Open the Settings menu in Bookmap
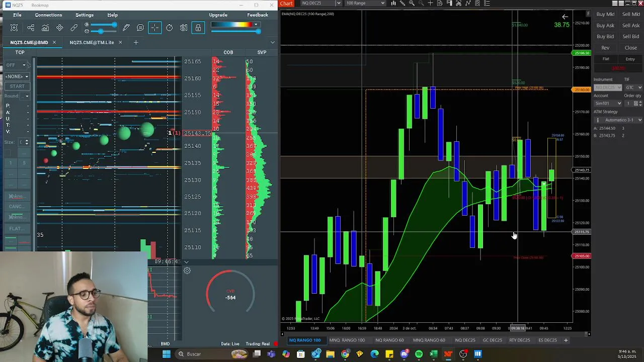The height and width of the screenshot is (362, 644). coord(85,15)
